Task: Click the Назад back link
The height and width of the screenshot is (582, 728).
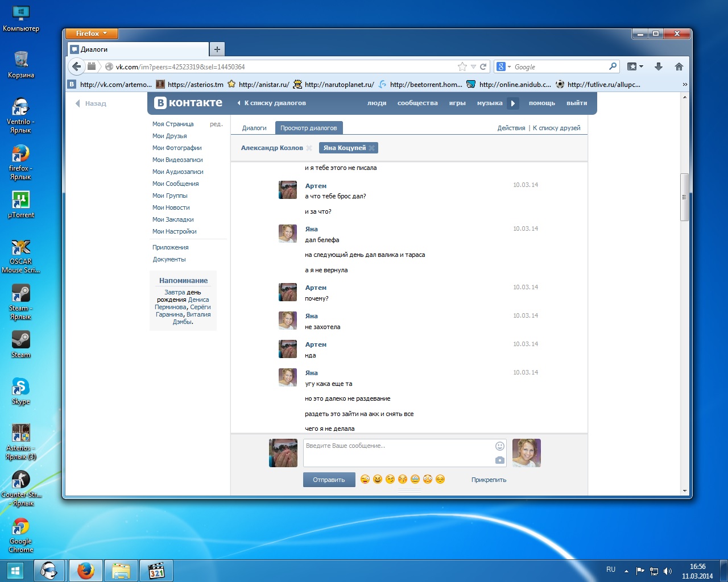Action: pyautogui.click(x=91, y=103)
